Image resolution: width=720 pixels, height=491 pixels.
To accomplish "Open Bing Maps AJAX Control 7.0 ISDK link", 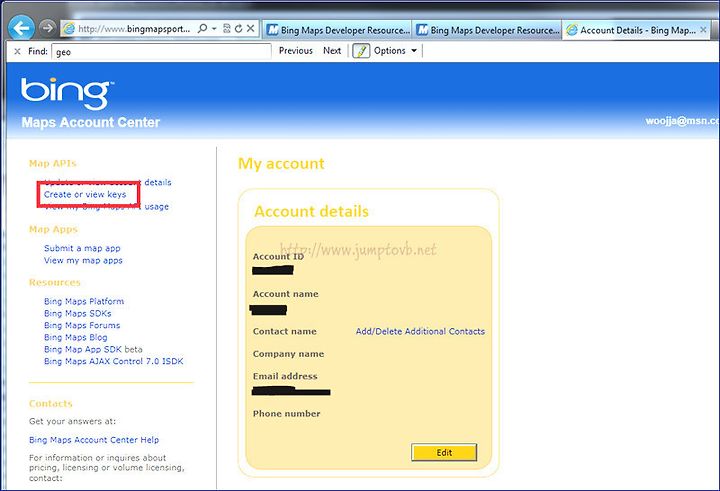I will pos(113,361).
